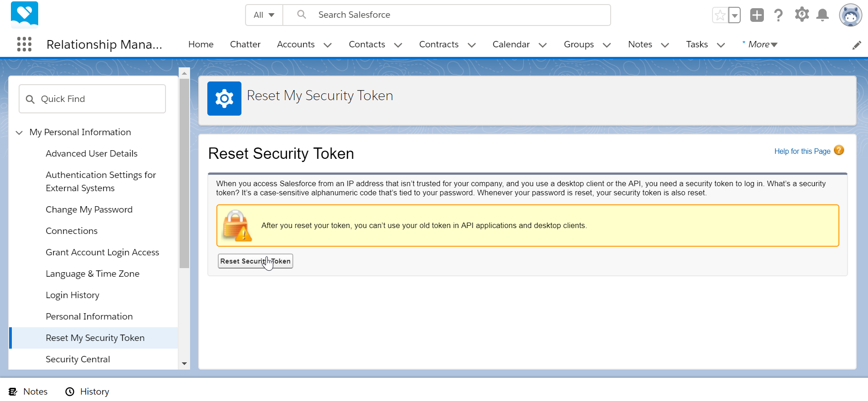The image size is (868, 401).
Task: Open the Help question mark icon
Action: (778, 15)
